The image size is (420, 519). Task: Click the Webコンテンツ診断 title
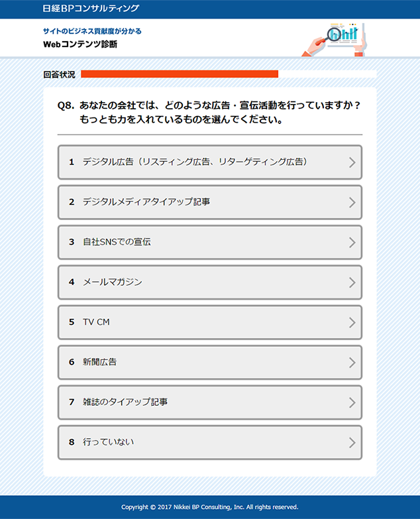pyautogui.click(x=80, y=44)
